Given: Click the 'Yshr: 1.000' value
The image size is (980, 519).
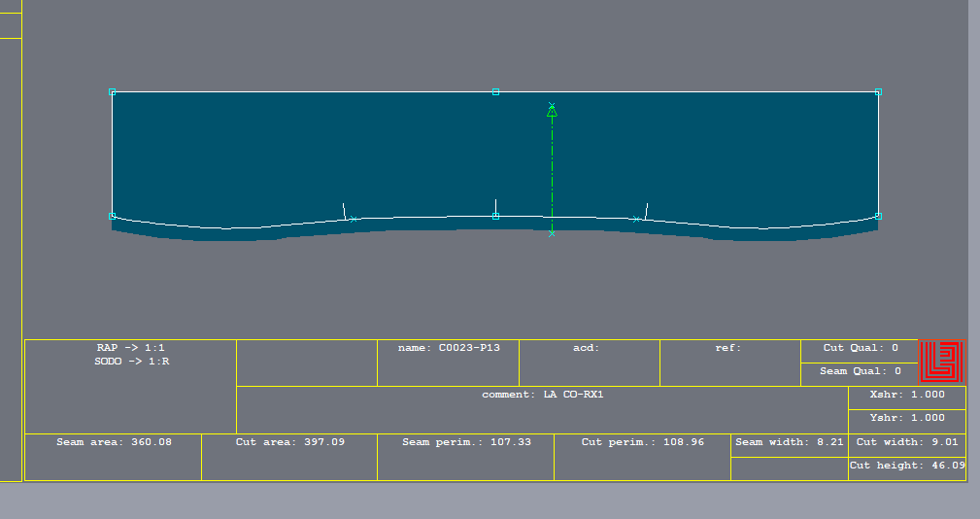Looking at the screenshot, I should click(x=907, y=421).
